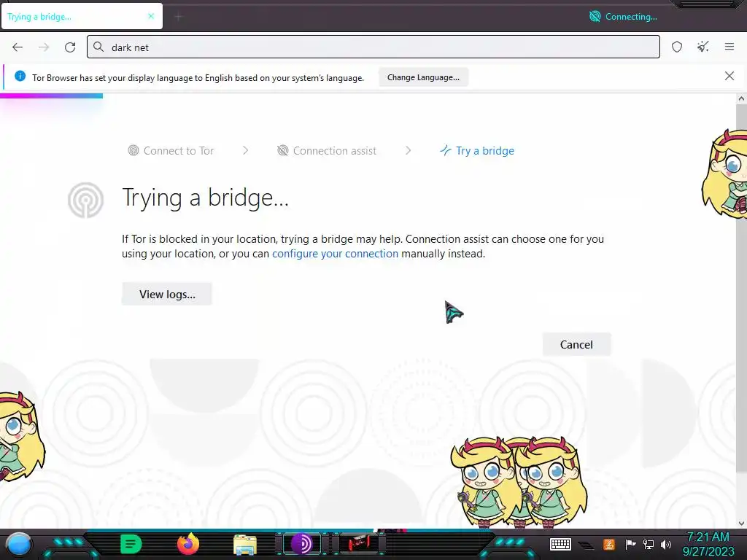
Task: Click the search magnifier in the address bar
Action: tap(98, 47)
